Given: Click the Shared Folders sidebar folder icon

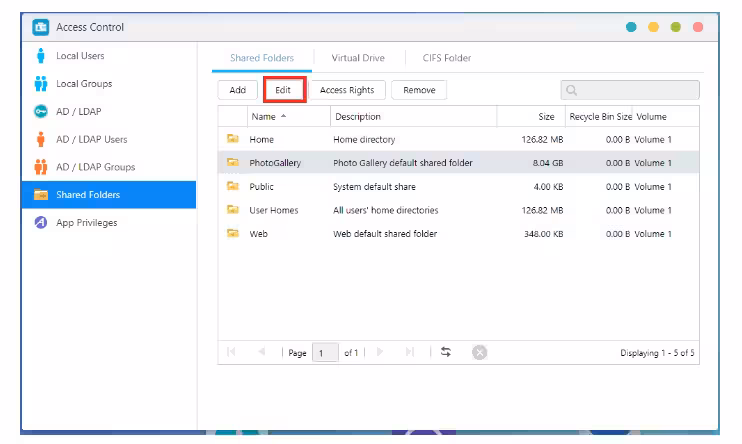Looking at the screenshot, I should click(x=41, y=195).
